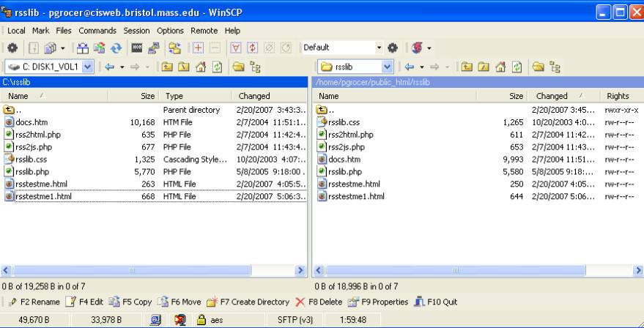
Task: Select rsstestme1.html in the remote panel
Action: [x=356, y=196]
